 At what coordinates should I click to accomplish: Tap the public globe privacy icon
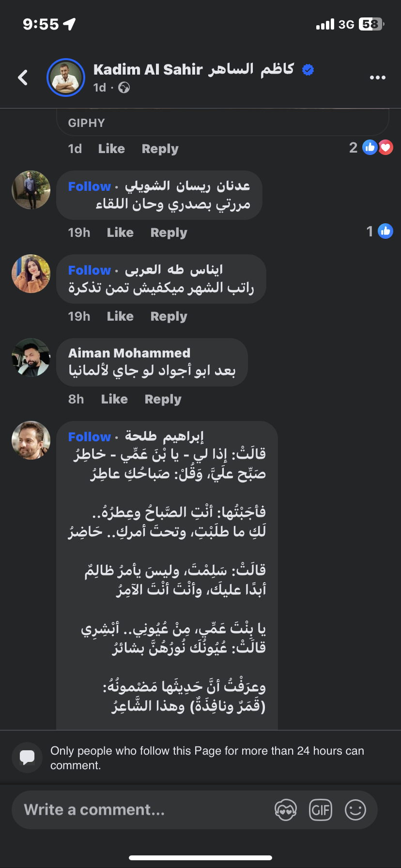point(124,88)
